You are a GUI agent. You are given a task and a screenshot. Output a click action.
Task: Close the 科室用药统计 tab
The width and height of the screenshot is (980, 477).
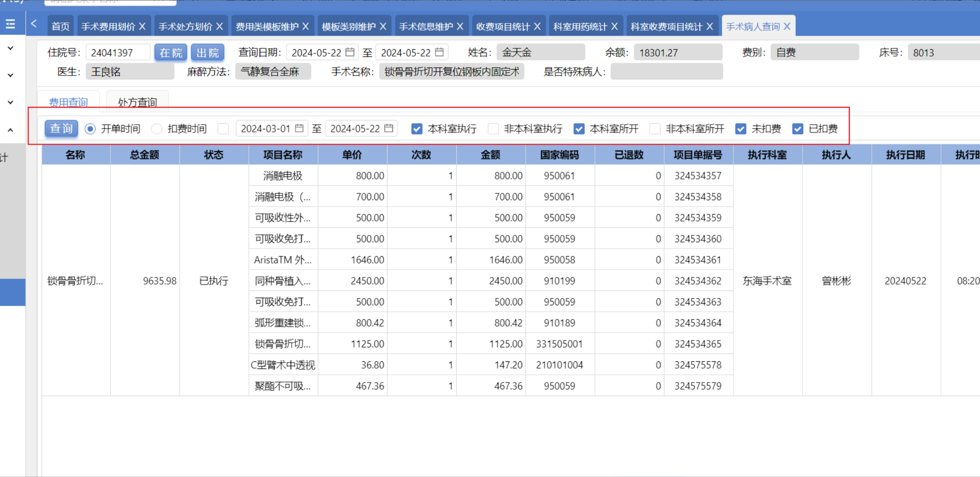point(615,27)
